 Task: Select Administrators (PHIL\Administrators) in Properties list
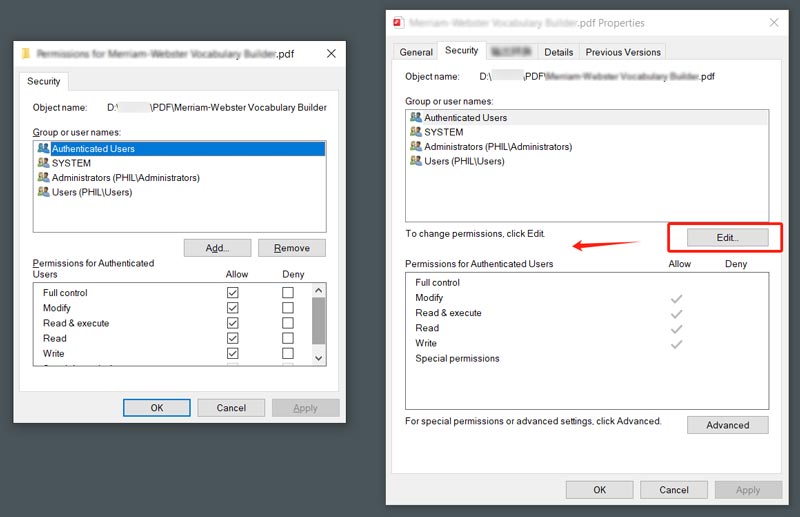coord(587,146)
